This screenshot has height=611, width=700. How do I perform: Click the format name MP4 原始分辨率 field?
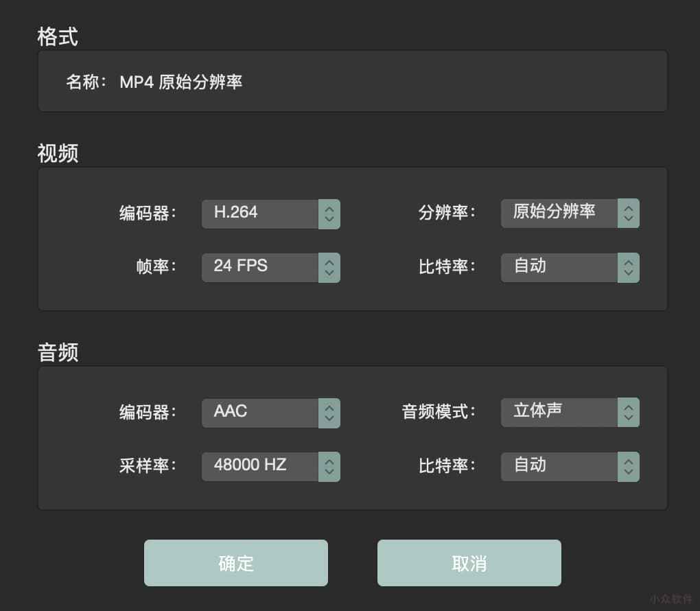point(181,82)
